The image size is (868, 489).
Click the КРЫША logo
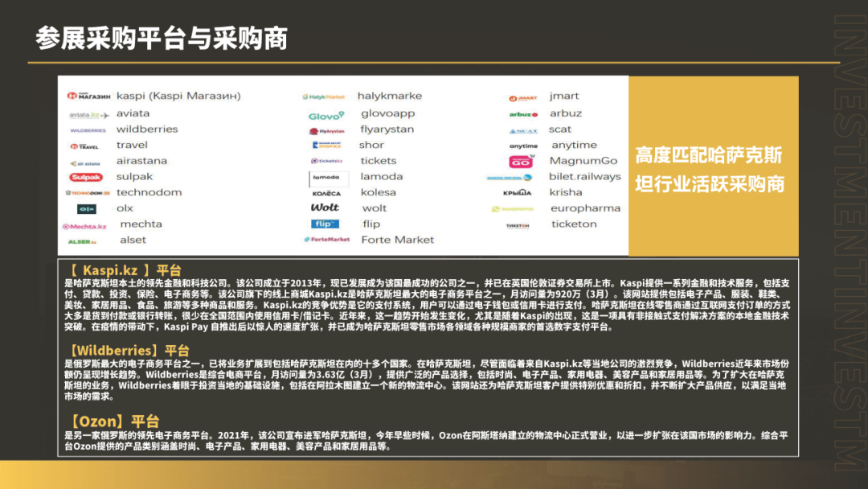point(517,193)
